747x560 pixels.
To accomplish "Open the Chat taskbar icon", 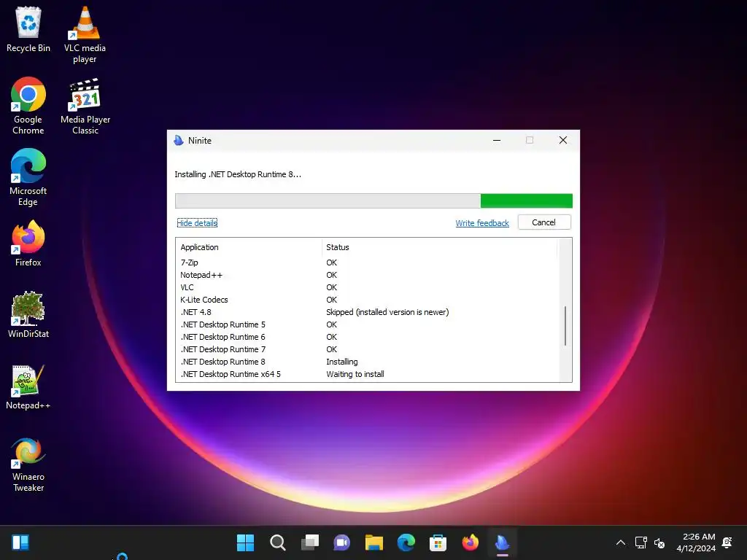I will pos(341,542).
